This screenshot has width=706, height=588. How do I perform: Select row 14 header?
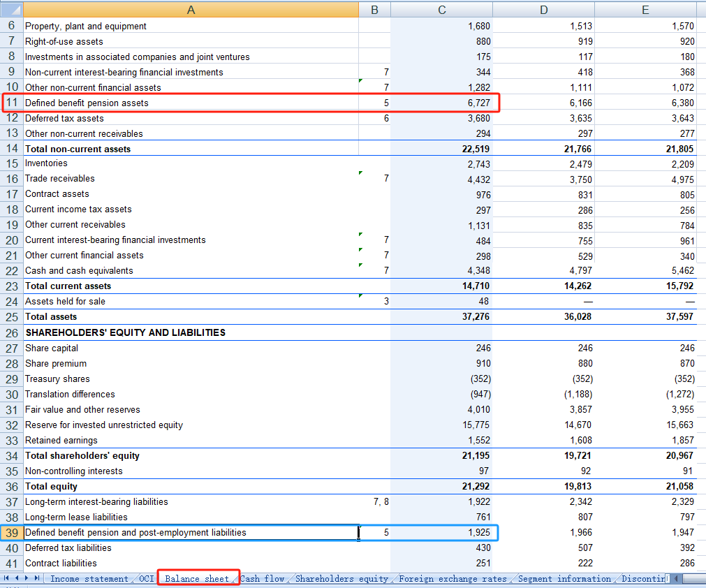pos(12,149)
